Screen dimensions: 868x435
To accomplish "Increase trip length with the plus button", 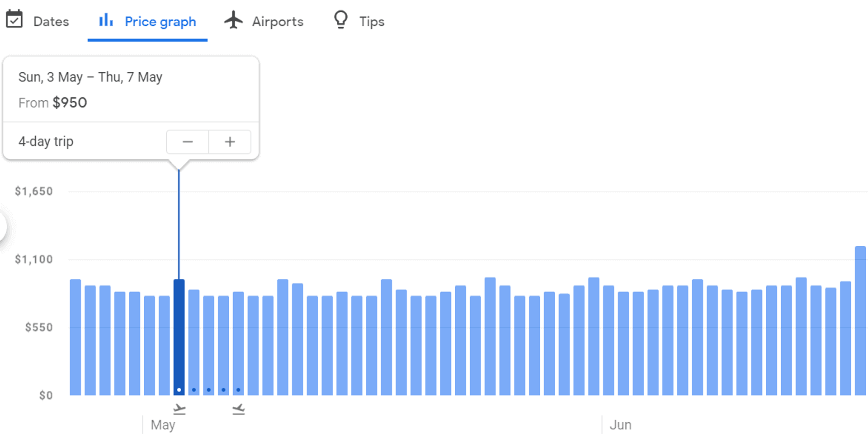I will (230, 141).
